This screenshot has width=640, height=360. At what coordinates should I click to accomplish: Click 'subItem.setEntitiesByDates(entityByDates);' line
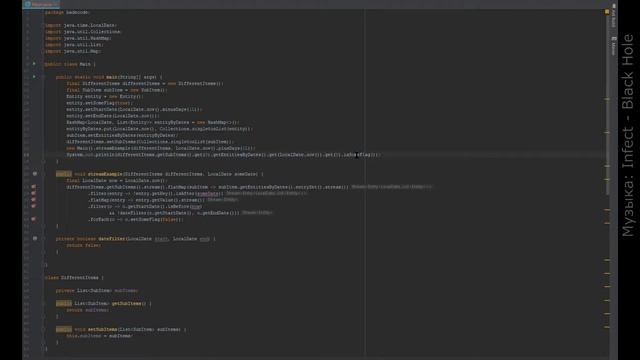click(x=122, y=135)
